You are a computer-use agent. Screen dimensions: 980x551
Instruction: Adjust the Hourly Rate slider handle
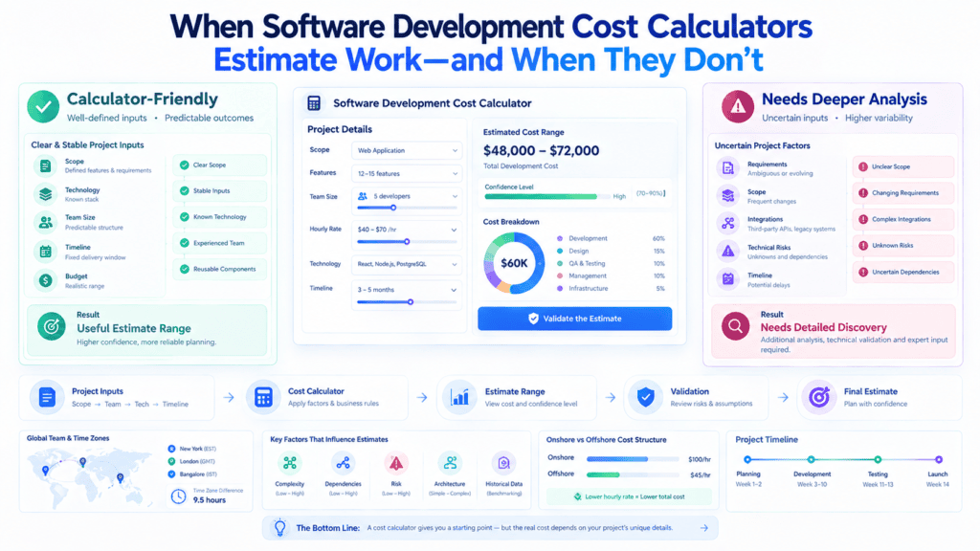tap(407, 242)
